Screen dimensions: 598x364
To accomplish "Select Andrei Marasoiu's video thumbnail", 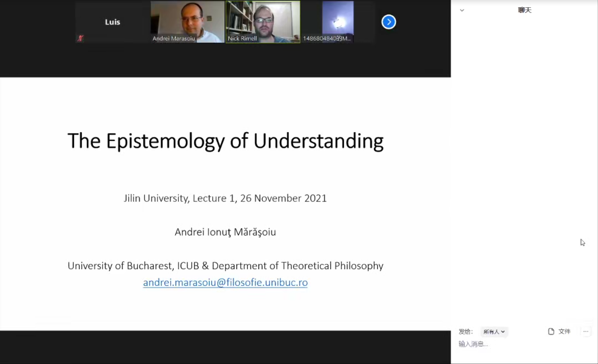I will coord(187,19).
